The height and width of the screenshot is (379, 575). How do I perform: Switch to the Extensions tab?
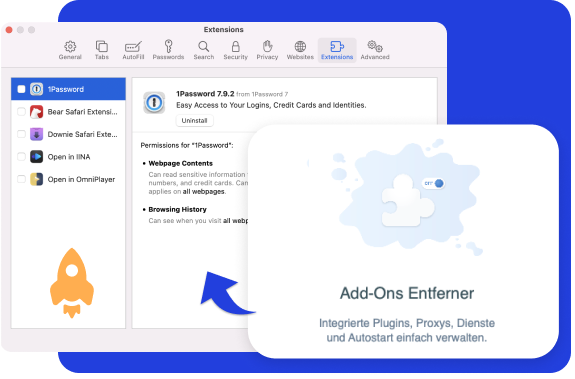coord(337,51)
